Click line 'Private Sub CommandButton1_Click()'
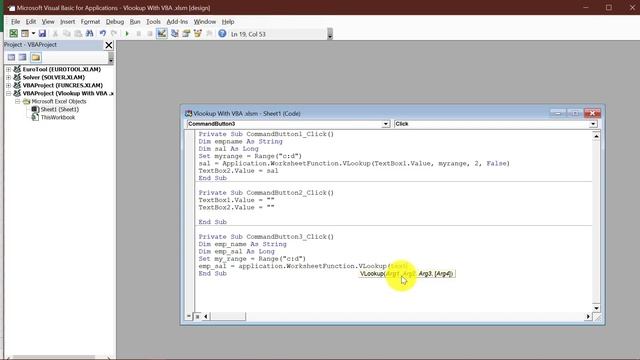640x360 pixels. pyautogui.click(x=266, y=134)
